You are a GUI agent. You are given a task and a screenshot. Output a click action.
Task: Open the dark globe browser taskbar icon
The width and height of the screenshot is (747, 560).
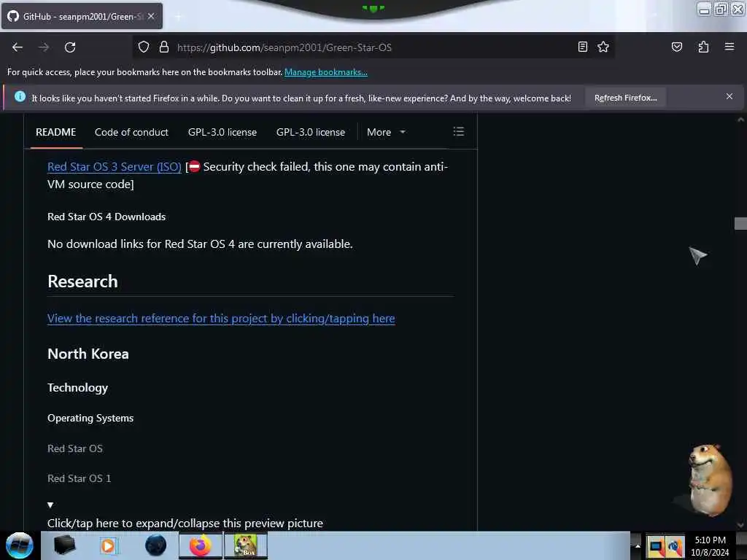155,545
